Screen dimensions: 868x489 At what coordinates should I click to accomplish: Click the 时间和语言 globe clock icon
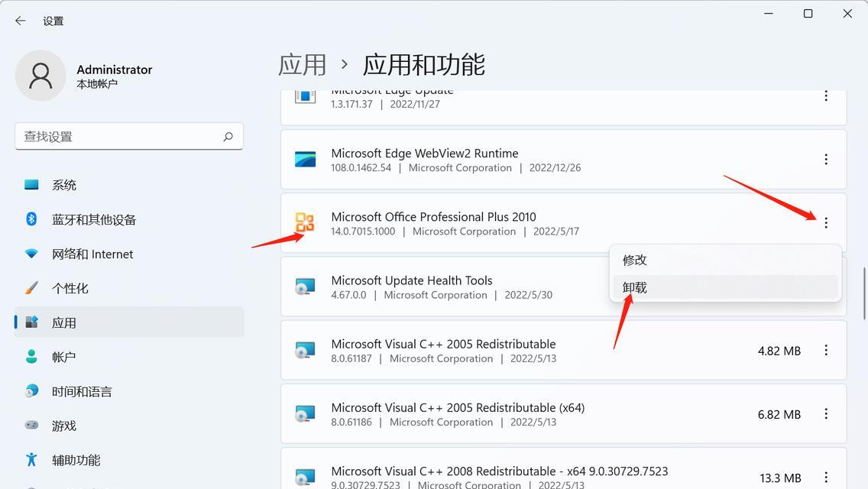pyautogui.click(x=31, y=391)
